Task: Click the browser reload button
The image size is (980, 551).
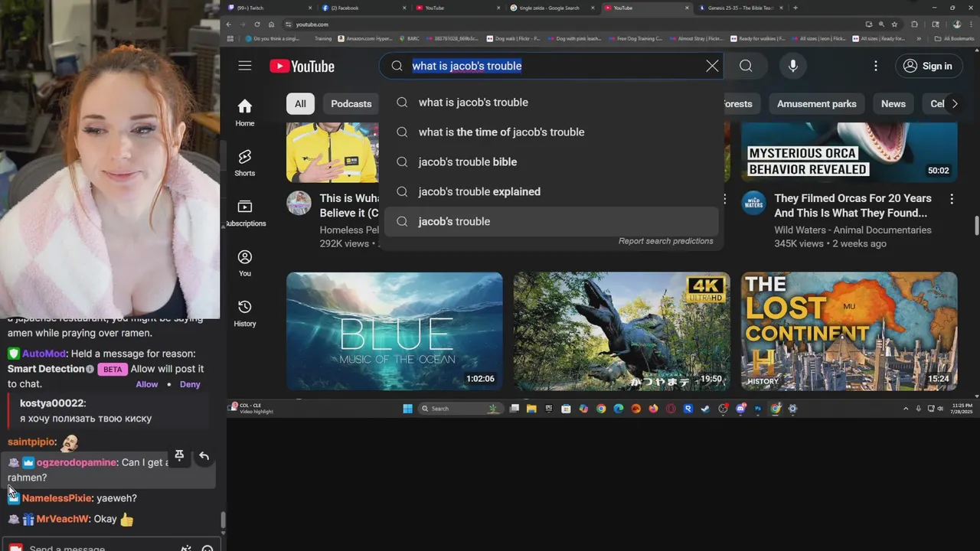Action: click(x=257, y=24)
